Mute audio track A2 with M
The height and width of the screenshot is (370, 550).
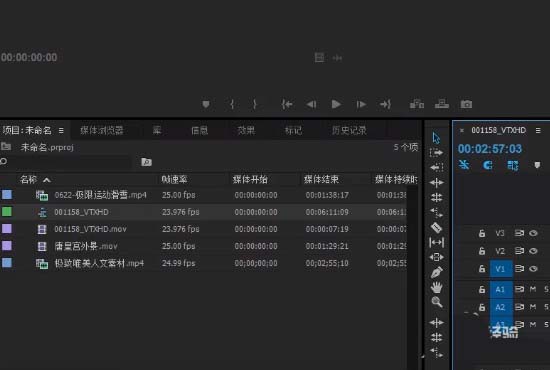pyautogui.click(x=533, y=307)
